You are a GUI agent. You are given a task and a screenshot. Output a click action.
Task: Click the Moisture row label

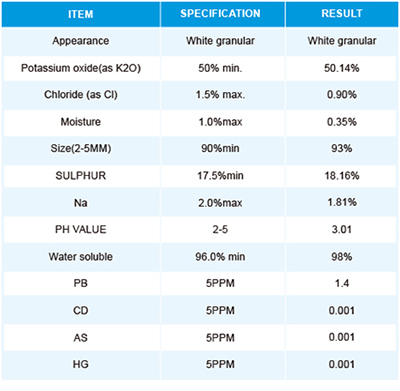pos(81,122)
